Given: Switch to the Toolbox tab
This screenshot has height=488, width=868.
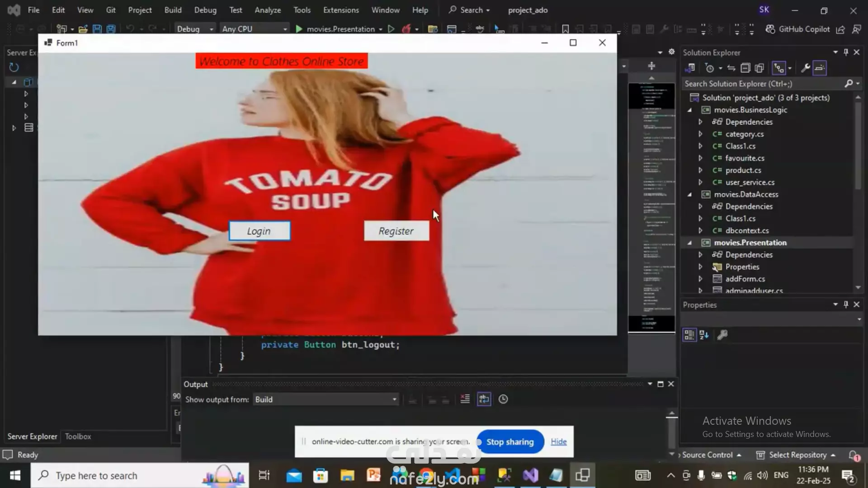Looking at the screenshot, I should (x=78, y=436).
